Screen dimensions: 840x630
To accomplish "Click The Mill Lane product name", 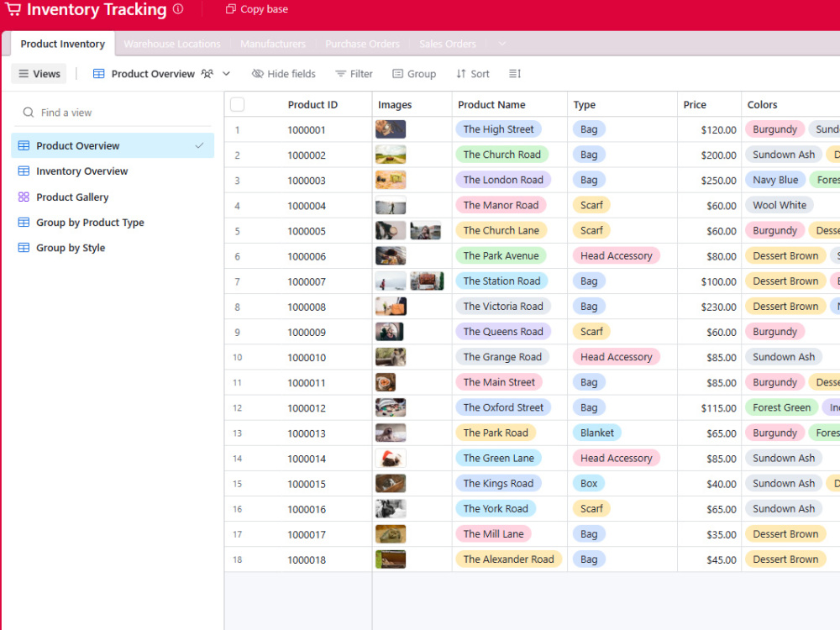I will pos(493,534).
